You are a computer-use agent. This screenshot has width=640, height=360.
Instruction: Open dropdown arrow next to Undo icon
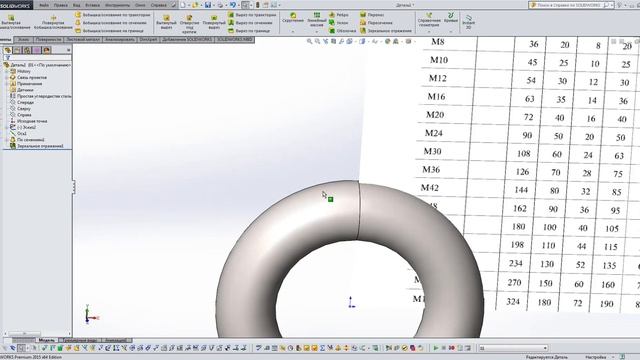pyautogui.click(x=238, y=5)
